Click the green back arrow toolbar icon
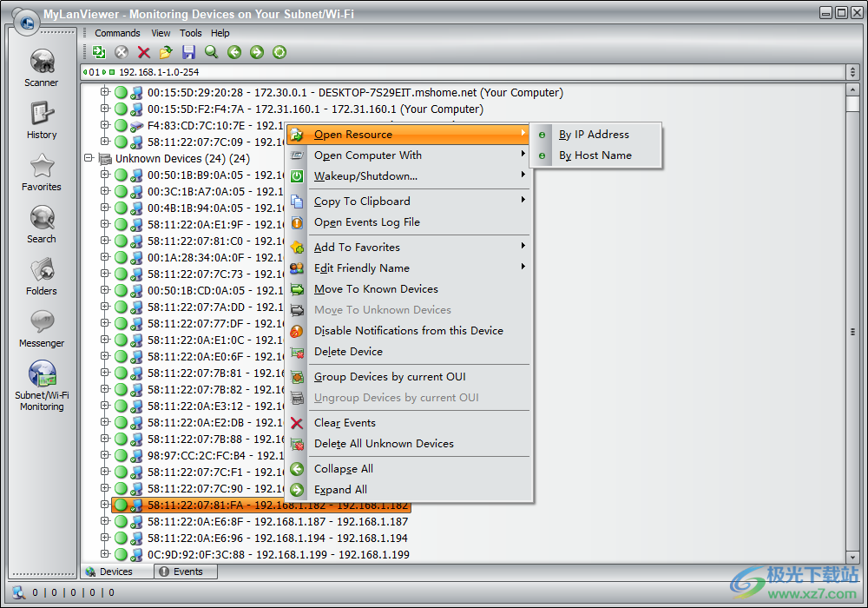 pos(234,52)
